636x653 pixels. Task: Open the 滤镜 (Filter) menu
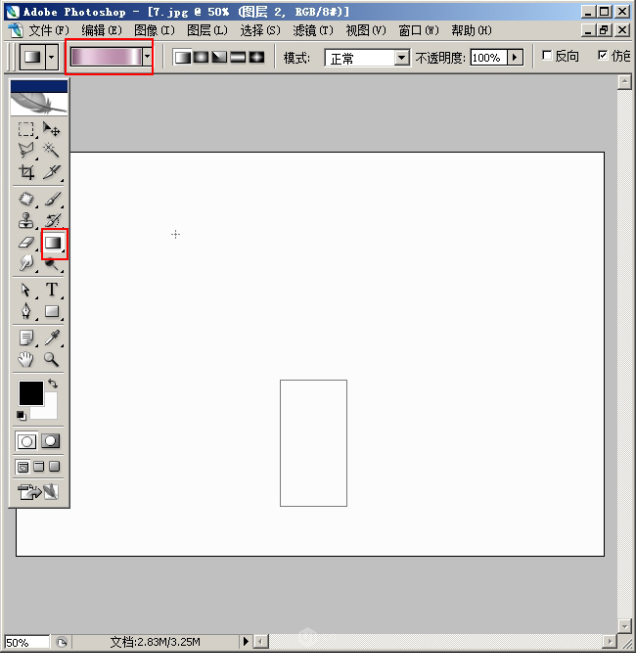[x=312, y=30]
